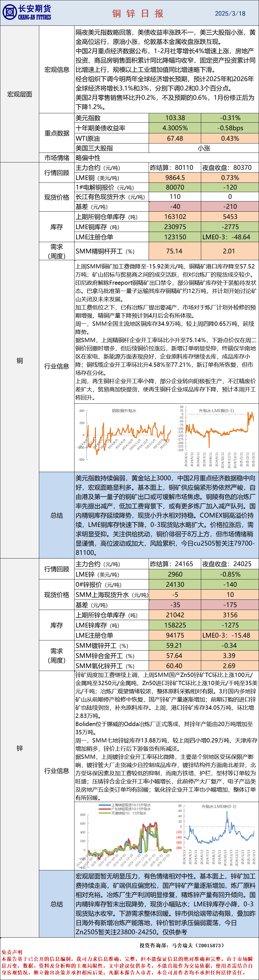The width and height of the screenshot is (259, 980).
Task: Select the 美元指数 value 103.38 cell
Action: [175, 118]
